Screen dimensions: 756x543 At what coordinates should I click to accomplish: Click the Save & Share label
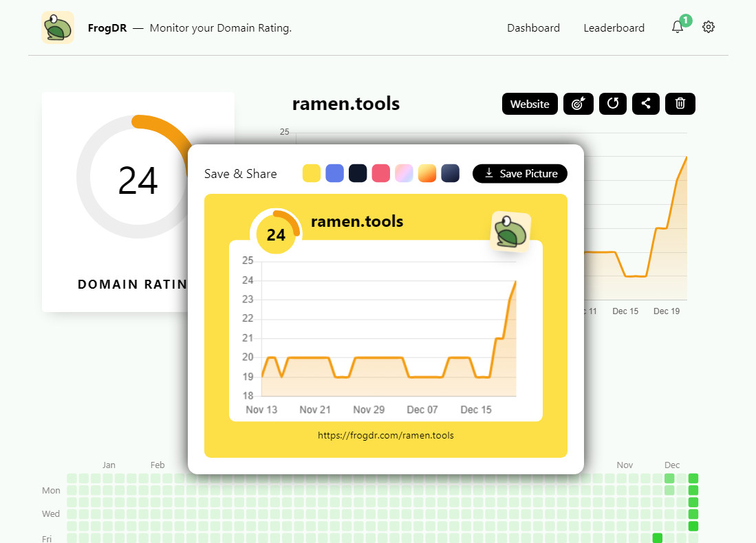point(241,174)
